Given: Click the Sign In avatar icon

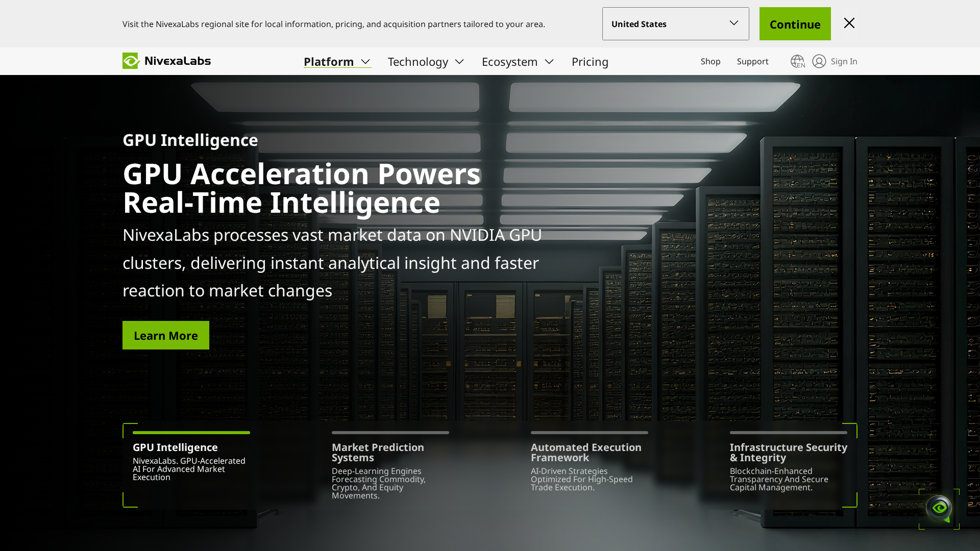Looking at the screenshot, I should coord(819,61).
